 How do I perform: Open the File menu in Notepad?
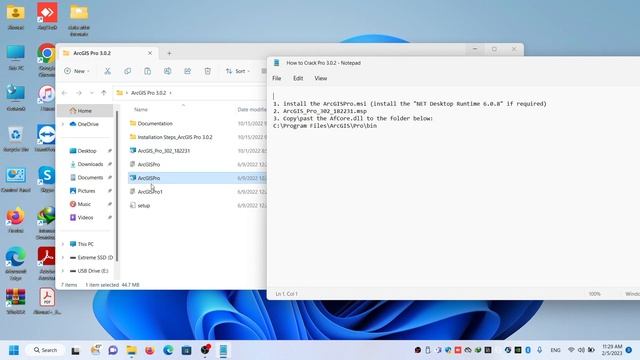pos(277,78)
